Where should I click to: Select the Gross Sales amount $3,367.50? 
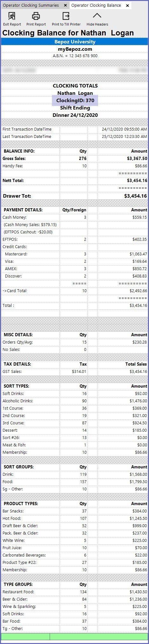coord(137,159)
